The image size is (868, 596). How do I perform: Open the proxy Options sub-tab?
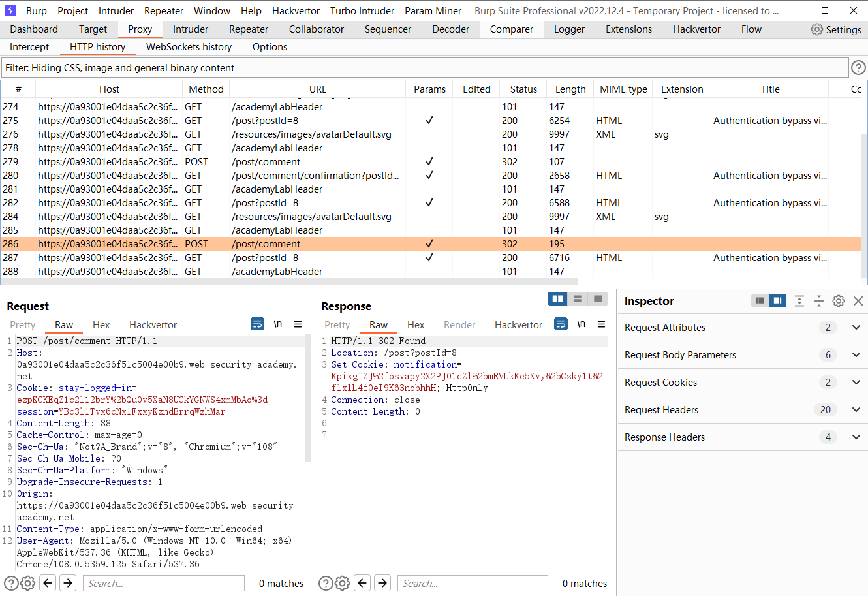tap(270, 47)
